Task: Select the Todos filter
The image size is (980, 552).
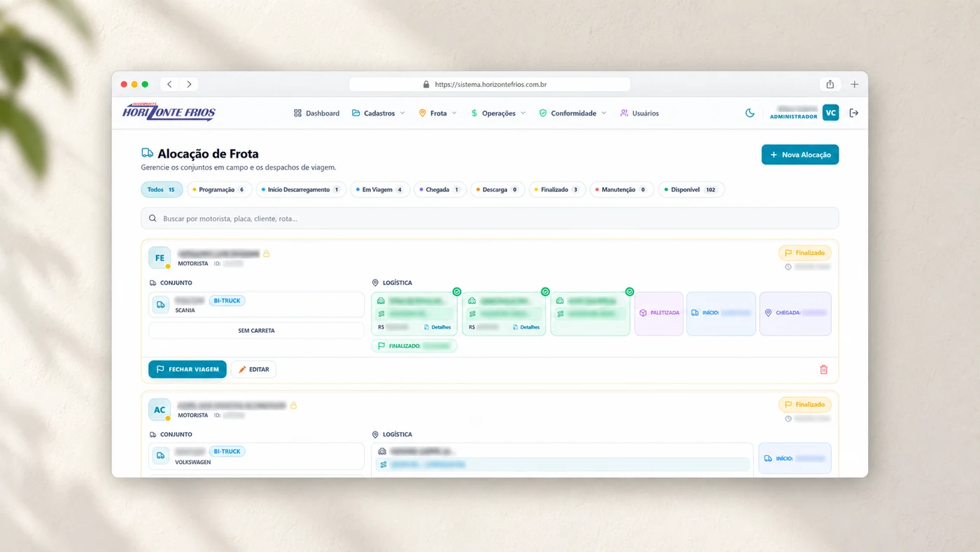Action: (x=162, y=190)
